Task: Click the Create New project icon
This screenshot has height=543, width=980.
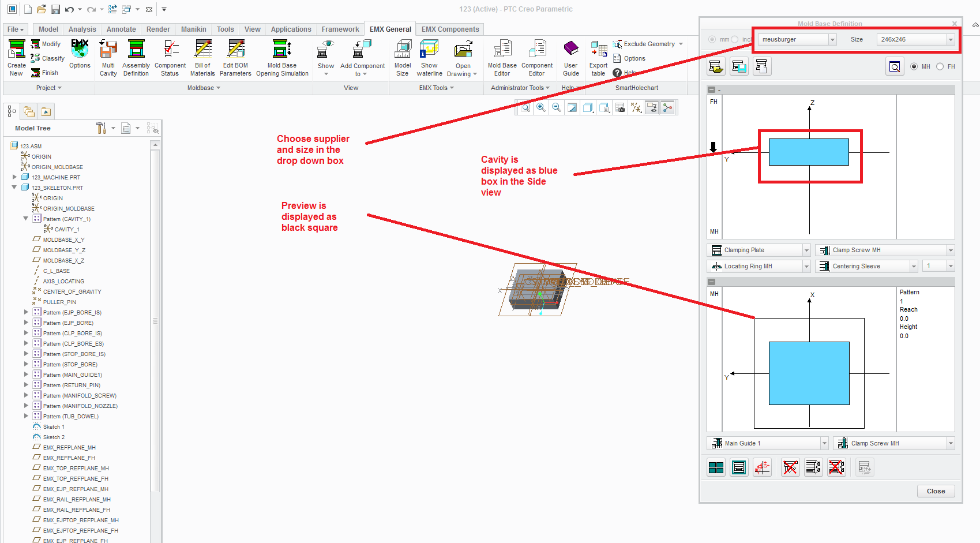Action: (x=17, y=48)
